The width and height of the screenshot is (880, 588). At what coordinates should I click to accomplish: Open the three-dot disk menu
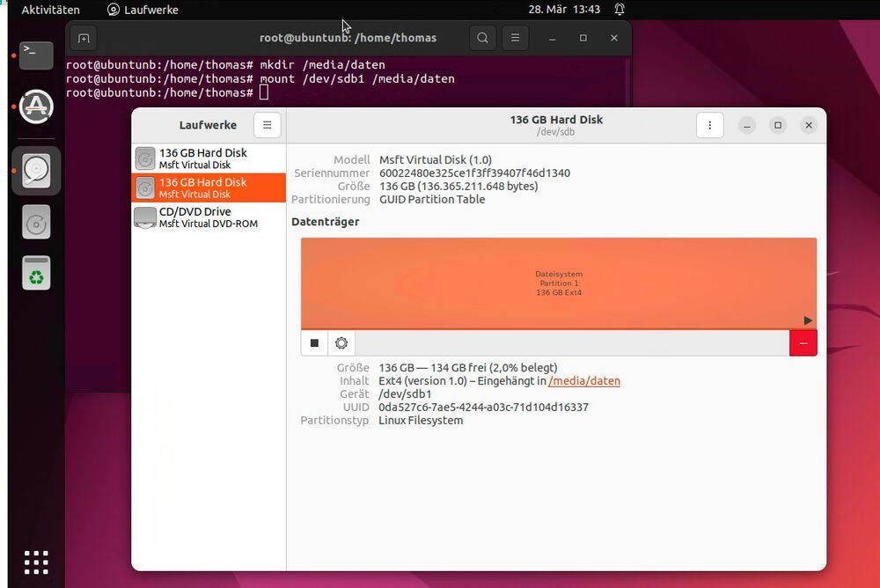pyautogui.click(x=709, y=125)
